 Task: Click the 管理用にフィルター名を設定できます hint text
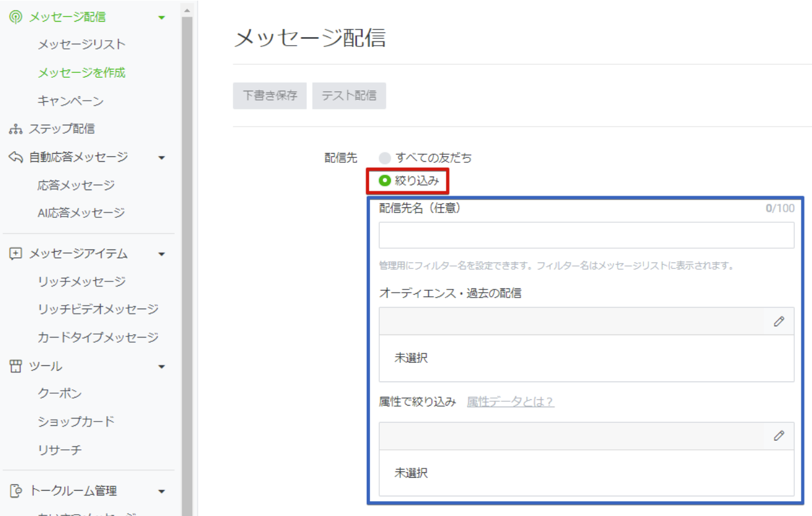[556, 266]
